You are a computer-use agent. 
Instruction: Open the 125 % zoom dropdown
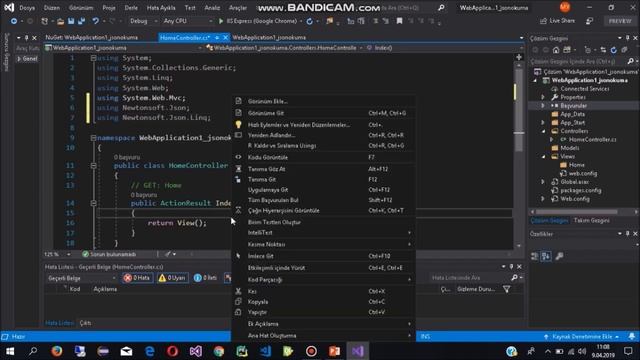pyautogui.click(x=58, y=254)
